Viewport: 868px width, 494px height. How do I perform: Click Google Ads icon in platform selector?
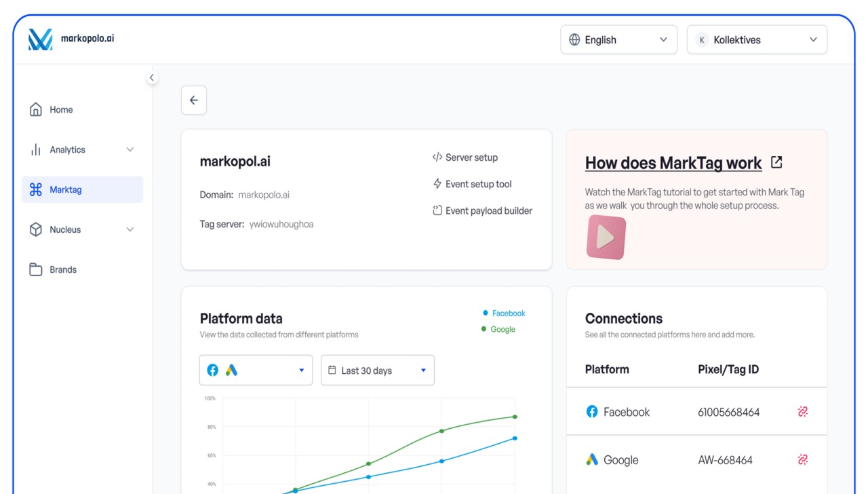[x=232, y=370]
